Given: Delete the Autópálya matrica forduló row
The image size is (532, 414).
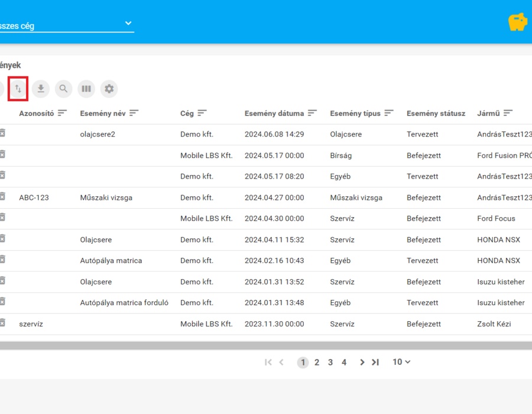Looking at the screenshot, I should tap(2, 302).
